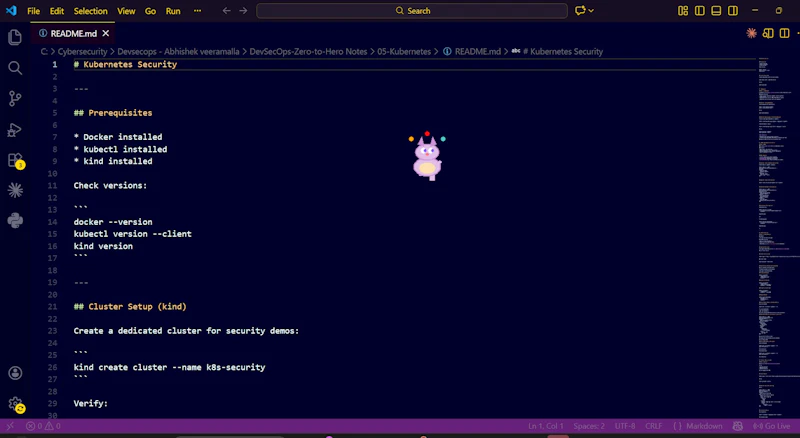Go forward with the right arrow
Image resolution: width=800 pixels, height=438 pixels.
tap(243, 11)
